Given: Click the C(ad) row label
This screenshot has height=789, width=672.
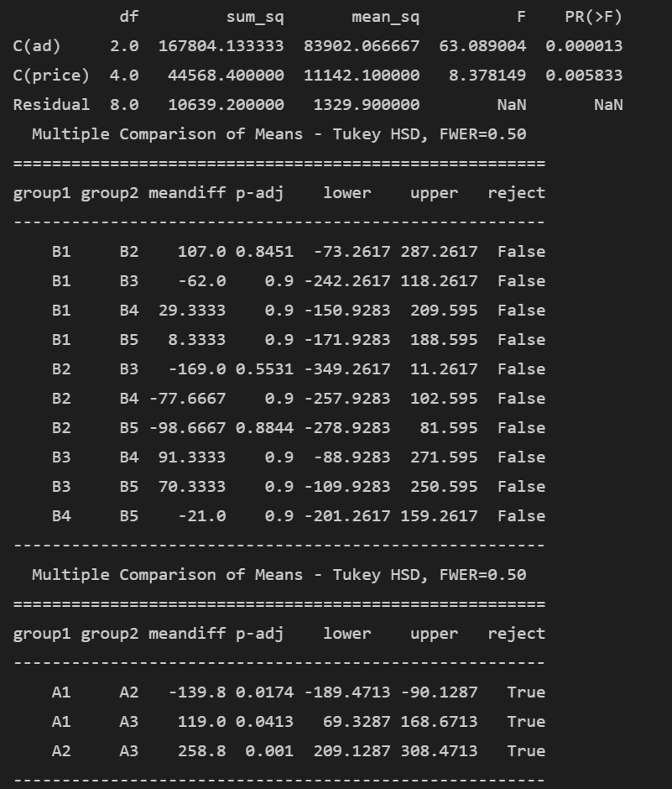Looking at the screenshot, I should pos(36,46).
